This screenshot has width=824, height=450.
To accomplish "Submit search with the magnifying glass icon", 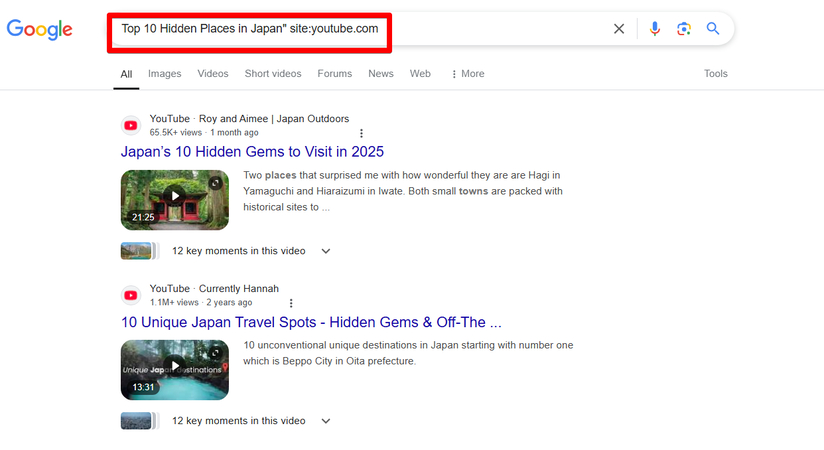I will click(713, 28).
